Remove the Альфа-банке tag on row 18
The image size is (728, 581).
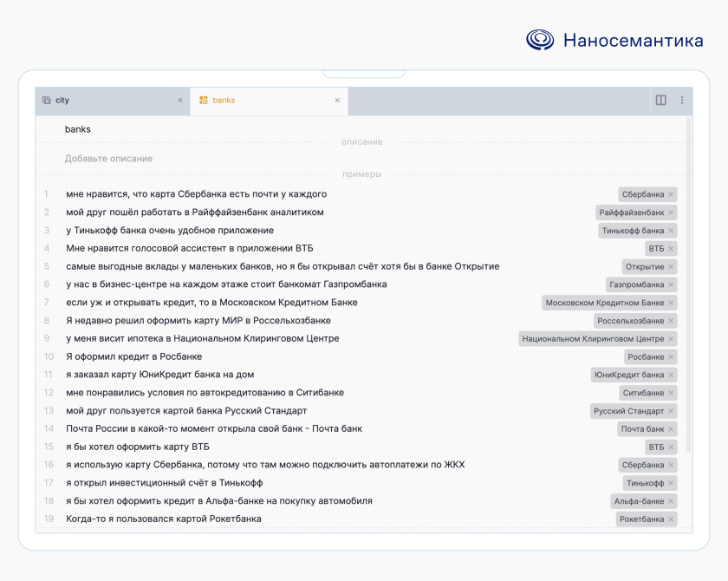(x=672, y=500)
